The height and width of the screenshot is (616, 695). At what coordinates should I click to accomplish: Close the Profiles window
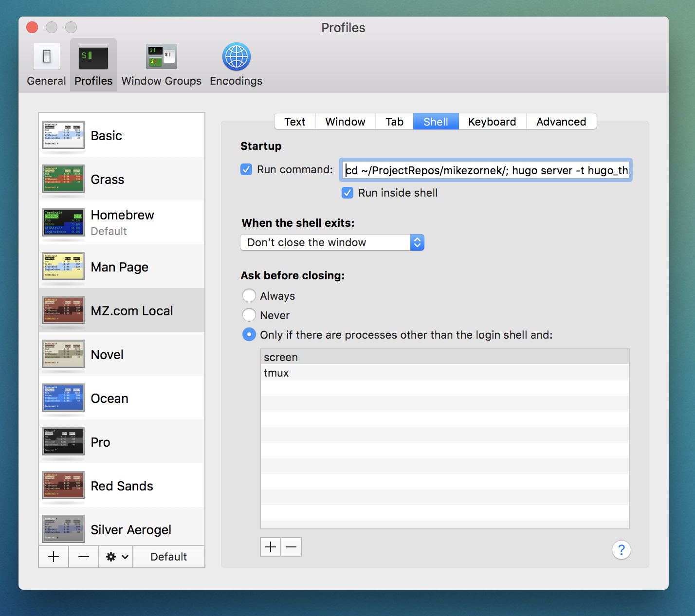32,27
